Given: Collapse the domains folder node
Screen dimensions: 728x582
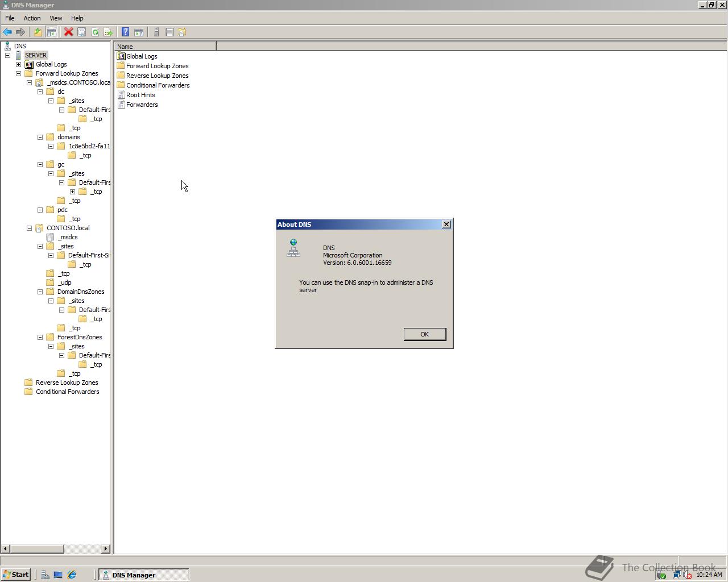Looking at the screenshot, I should tap(40, 137).
